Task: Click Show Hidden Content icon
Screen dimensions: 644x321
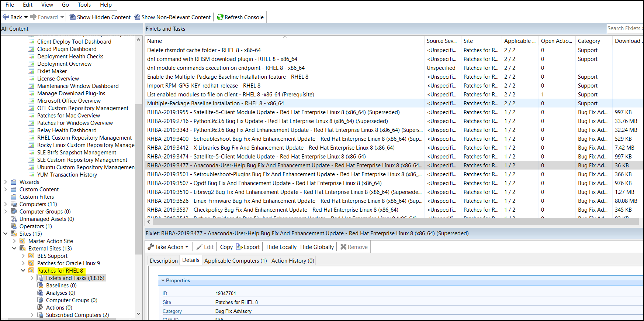Action: [73, 17]
